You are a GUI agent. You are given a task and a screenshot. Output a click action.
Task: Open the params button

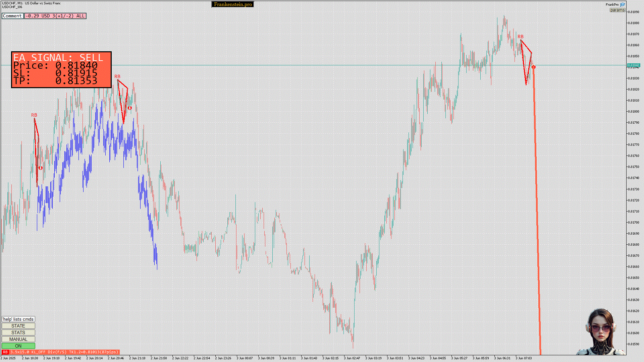[617, 10]
